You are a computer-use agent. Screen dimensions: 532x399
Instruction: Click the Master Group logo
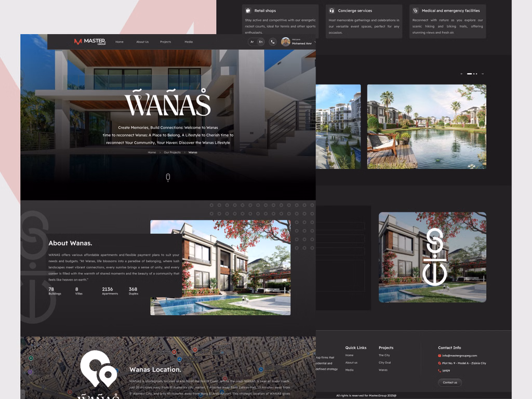90,42
